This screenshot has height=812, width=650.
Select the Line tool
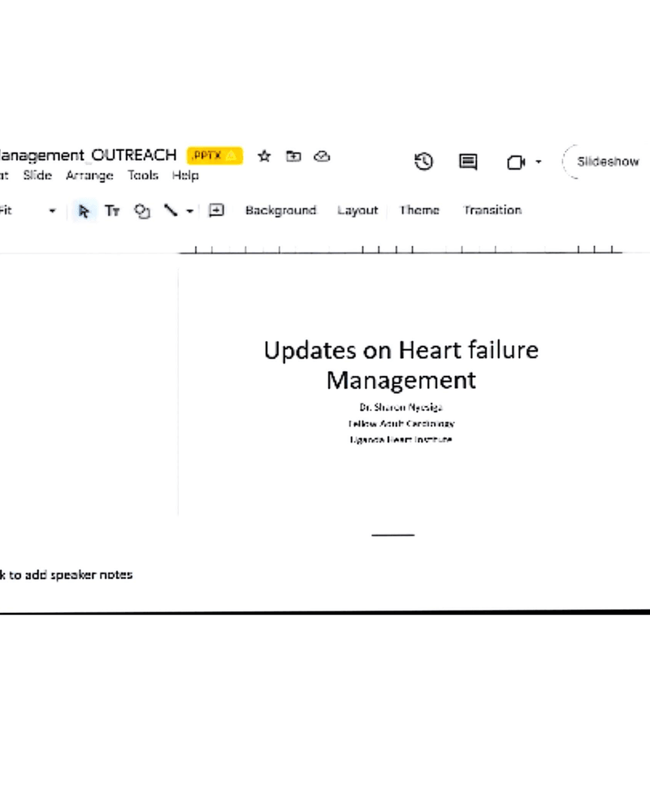click(x=171, y=210)
